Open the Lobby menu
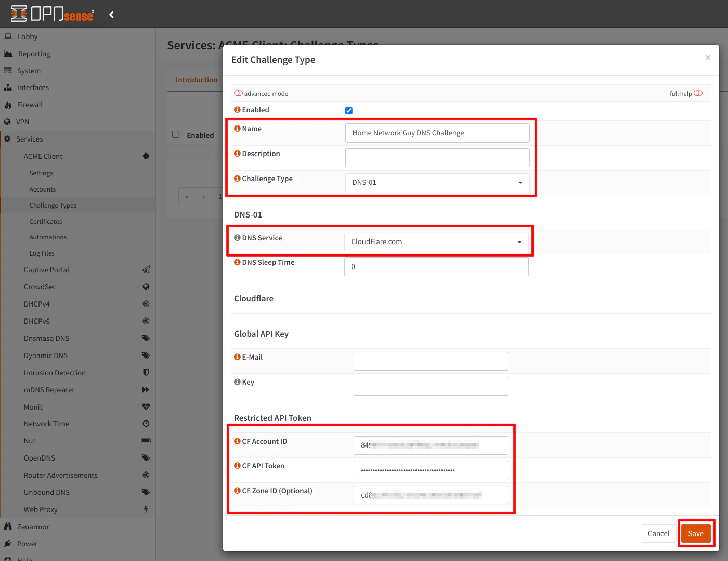The image size is (728, 561). tap(78, 36)
